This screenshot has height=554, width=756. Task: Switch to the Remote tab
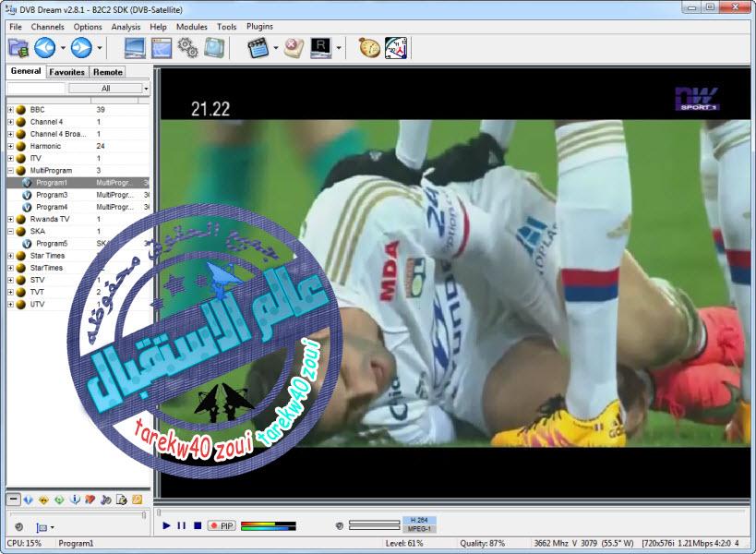107,72
